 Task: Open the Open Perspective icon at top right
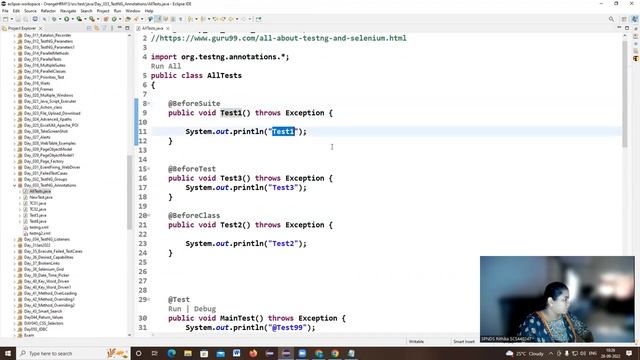pos(624,19)
